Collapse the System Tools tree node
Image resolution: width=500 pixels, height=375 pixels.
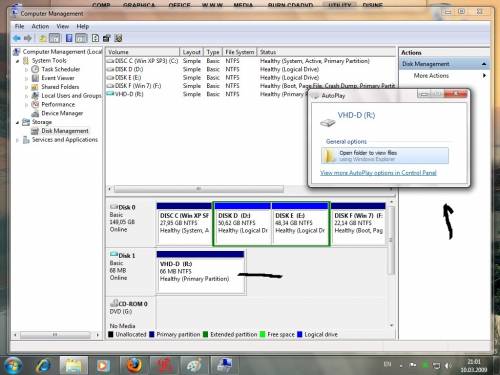17,61
